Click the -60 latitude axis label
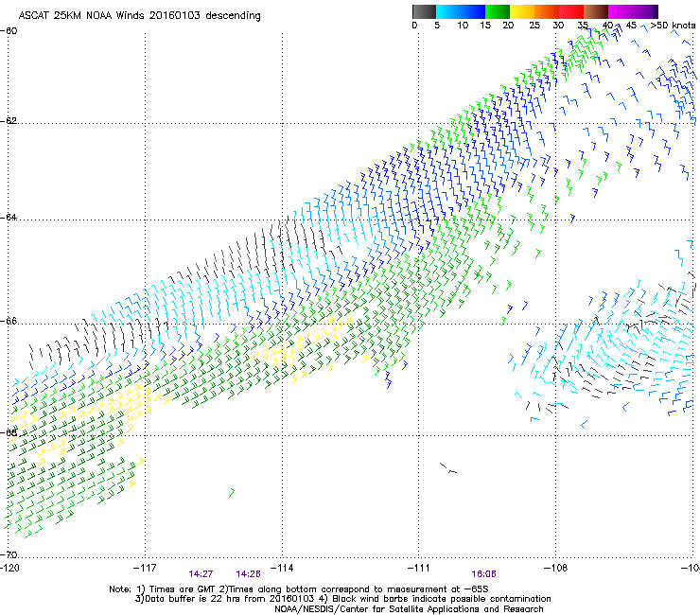 [9, 31]
